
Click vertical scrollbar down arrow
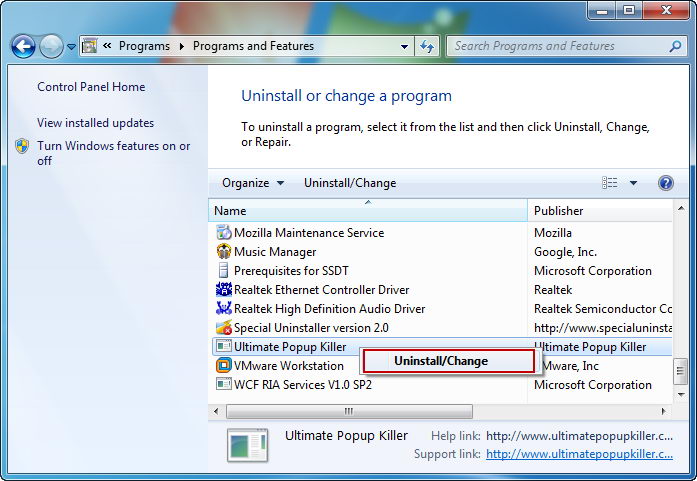click(681, 395)
